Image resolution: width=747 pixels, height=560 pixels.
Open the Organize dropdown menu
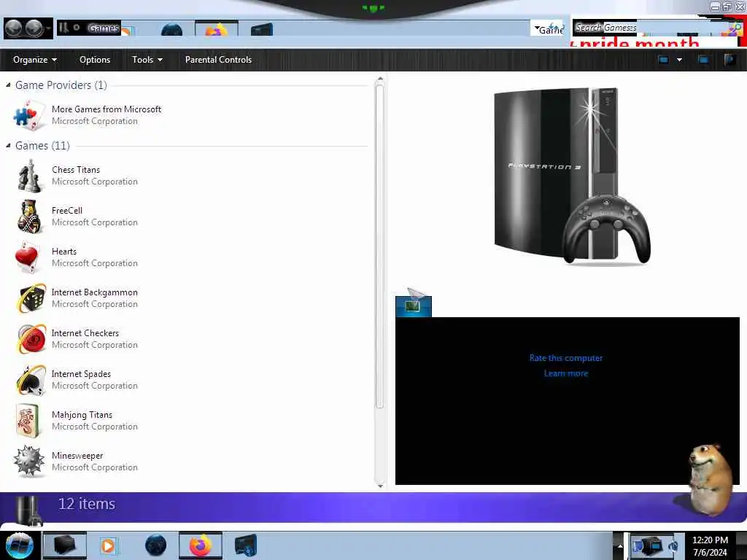tap(35, 60)
